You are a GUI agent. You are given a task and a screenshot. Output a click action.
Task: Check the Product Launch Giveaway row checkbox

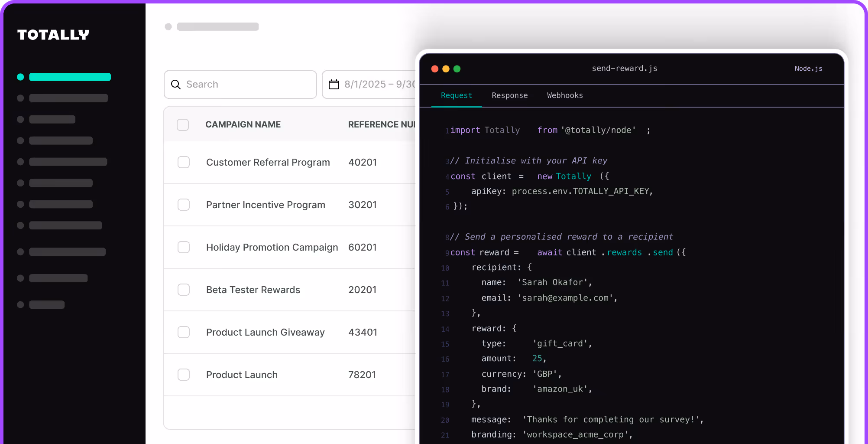[x=184, y=332]
